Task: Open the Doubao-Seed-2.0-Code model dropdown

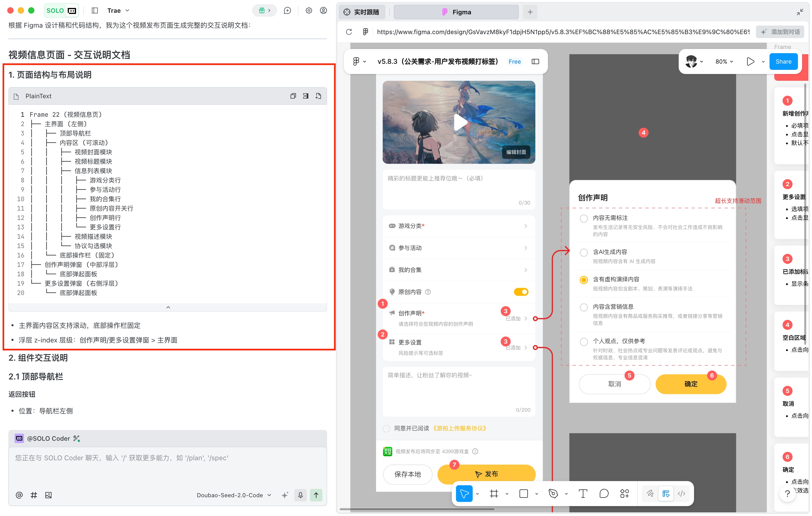Action: (x=234, y=495)
